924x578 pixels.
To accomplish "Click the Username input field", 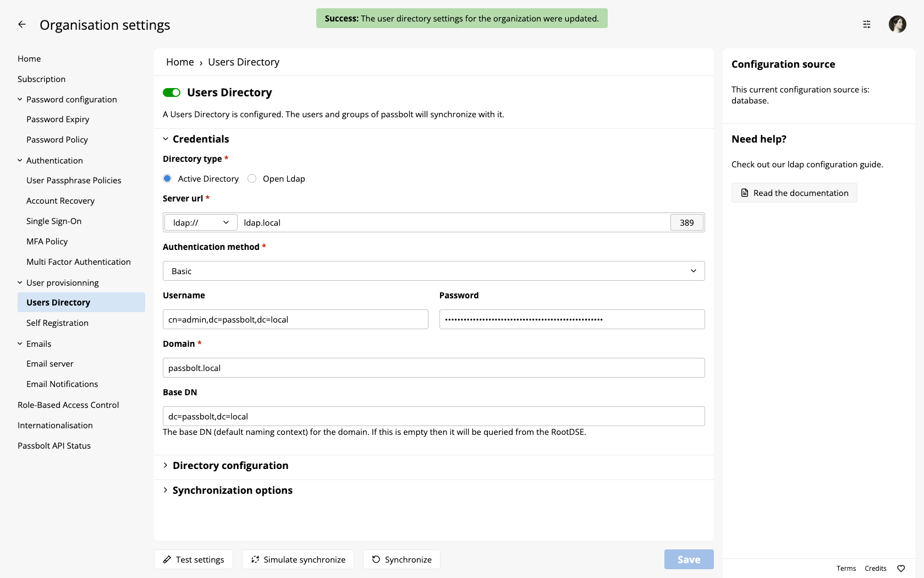I will pyautogui.click(x=295, y=319).
